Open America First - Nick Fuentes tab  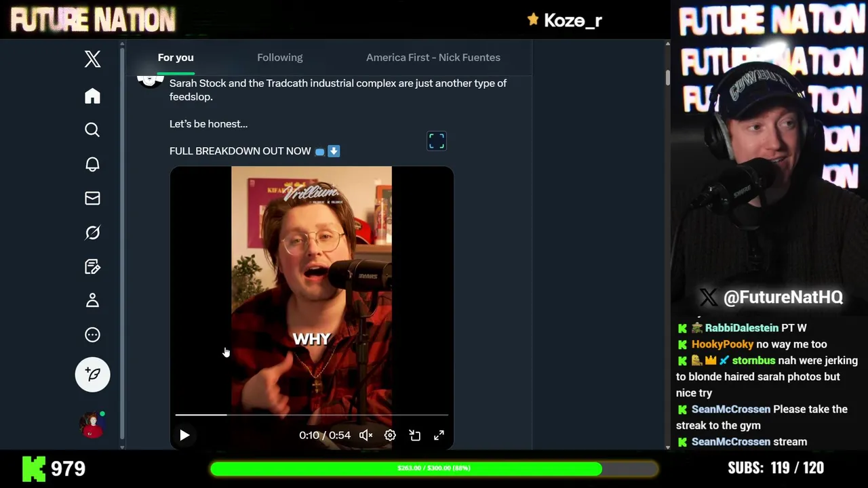[433, 58]
